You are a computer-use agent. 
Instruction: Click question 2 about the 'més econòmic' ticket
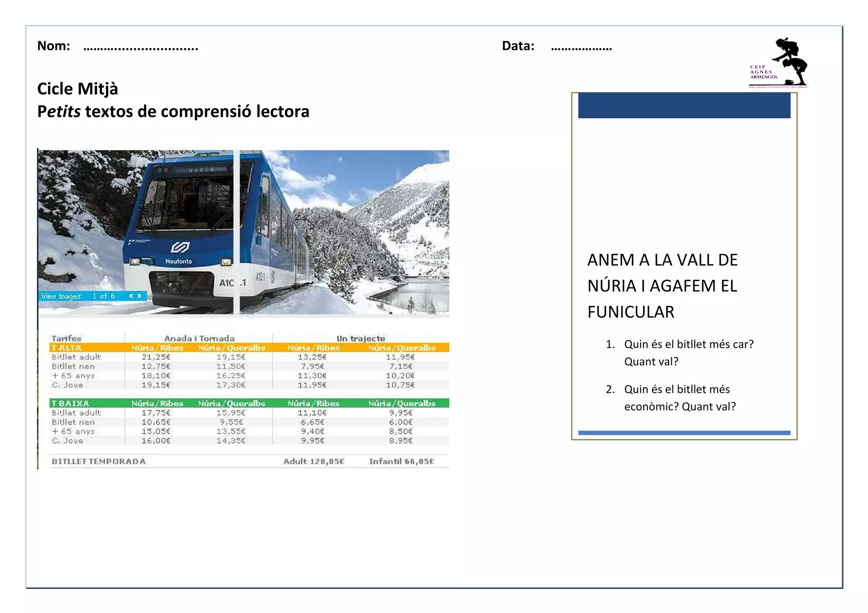pos(680,398)
